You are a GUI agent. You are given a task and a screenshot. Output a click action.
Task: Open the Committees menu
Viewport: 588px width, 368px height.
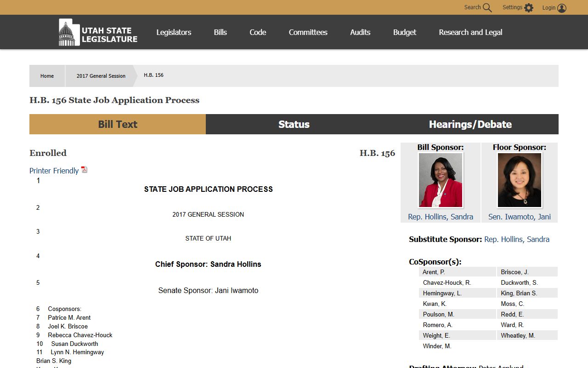[x=308, y=32]
